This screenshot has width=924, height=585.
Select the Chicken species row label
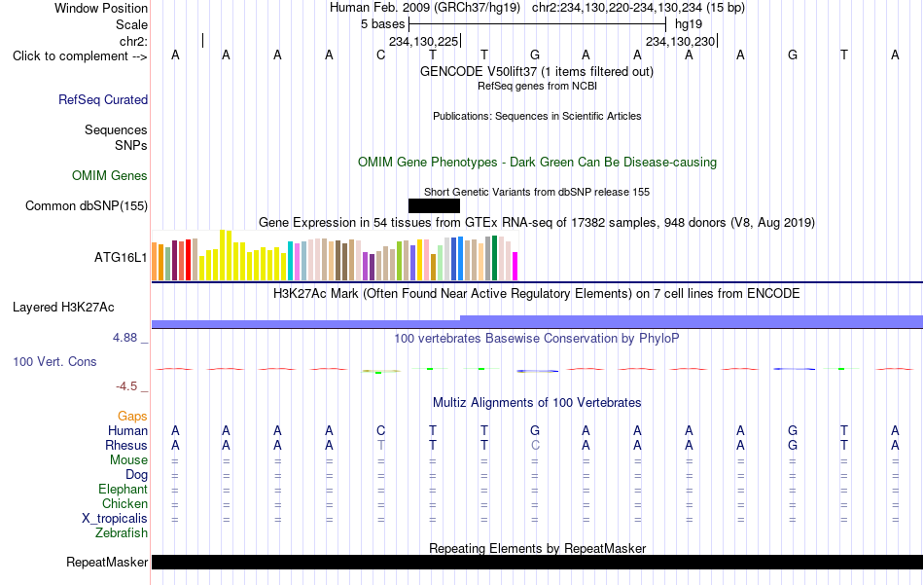click(124, 503)
